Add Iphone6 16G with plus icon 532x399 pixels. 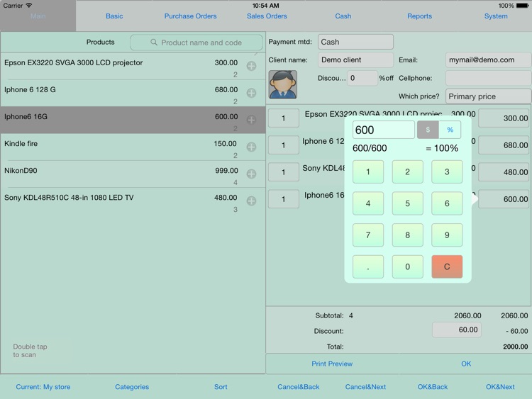(251, 120)
